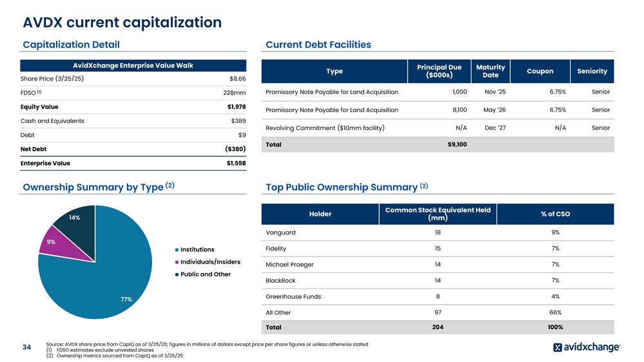Click the Fidelity holder row
The image size is (644, 362).
[438, 249]
